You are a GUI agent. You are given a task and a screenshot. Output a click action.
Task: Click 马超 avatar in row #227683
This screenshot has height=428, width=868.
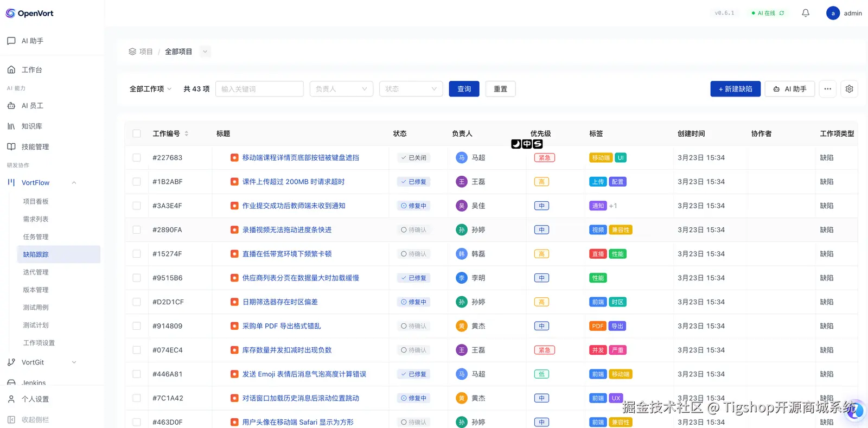pyautogui.click(x=462, y=158)
